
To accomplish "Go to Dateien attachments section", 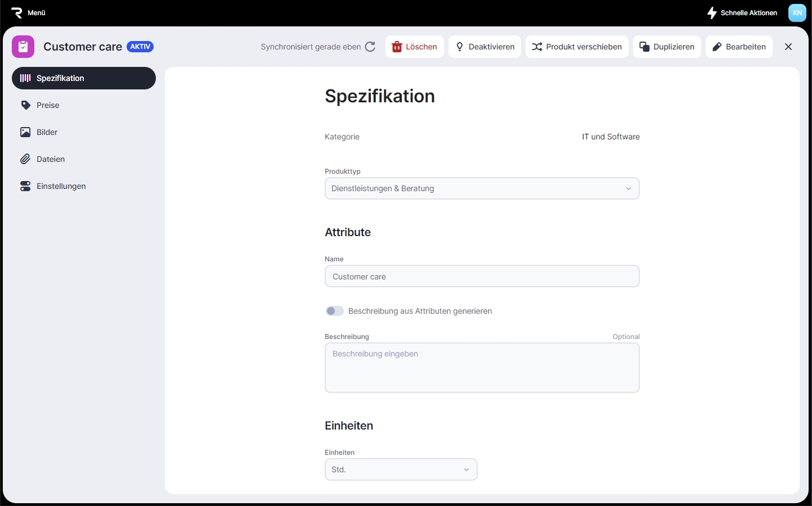I will click(x=50, y=159).
